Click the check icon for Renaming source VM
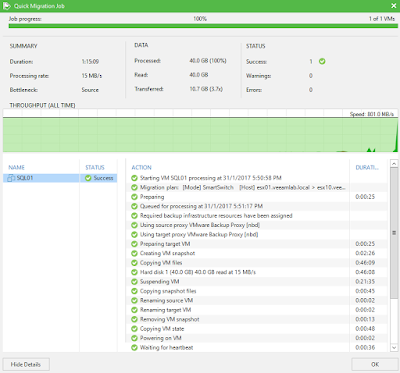Screen dimensions: 400x373 click(134, 300)
